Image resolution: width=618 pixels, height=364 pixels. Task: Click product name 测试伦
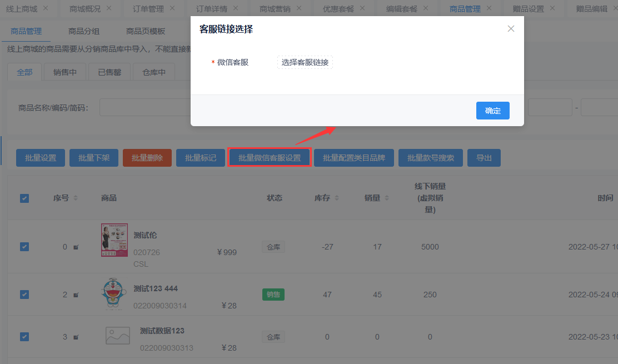[145, 235]
